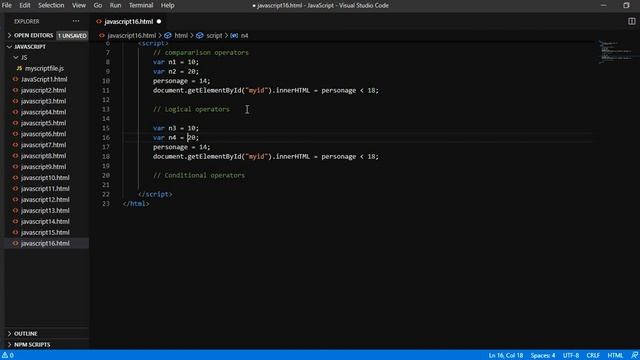Click the Logical operators comment line
The width and height of the screenshot is (640, 360).
[x=191, y=109]
